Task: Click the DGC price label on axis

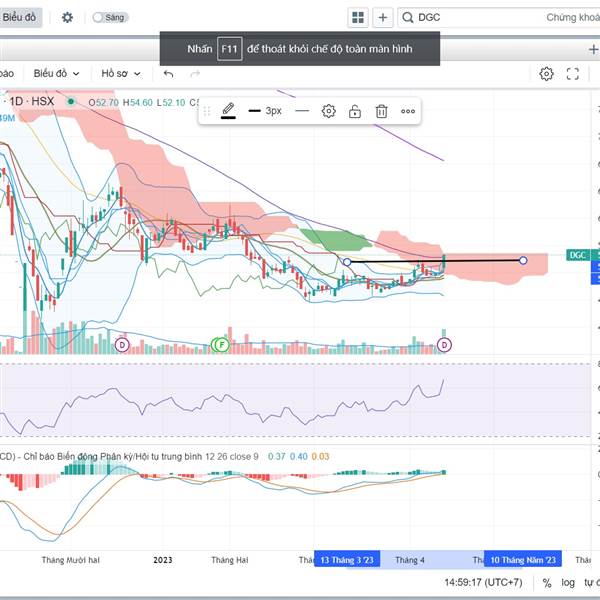Action: coord(577,255)
